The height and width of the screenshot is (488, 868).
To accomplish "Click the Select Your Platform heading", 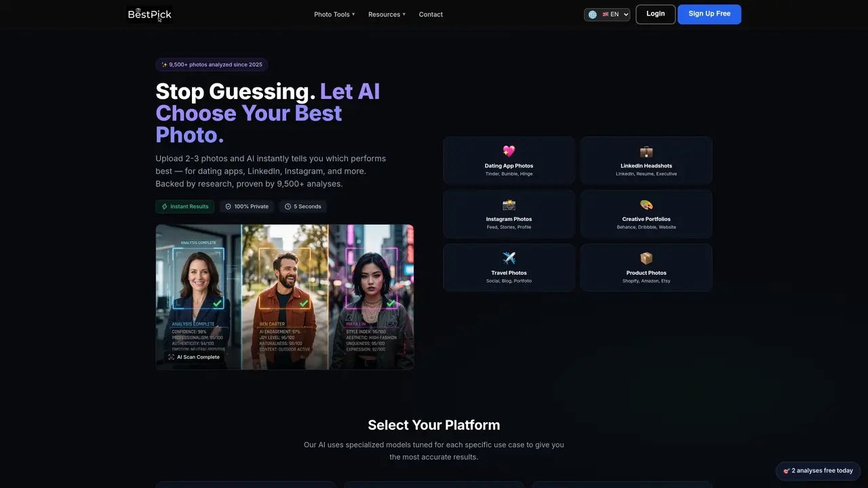I will (x=434, y=425).
